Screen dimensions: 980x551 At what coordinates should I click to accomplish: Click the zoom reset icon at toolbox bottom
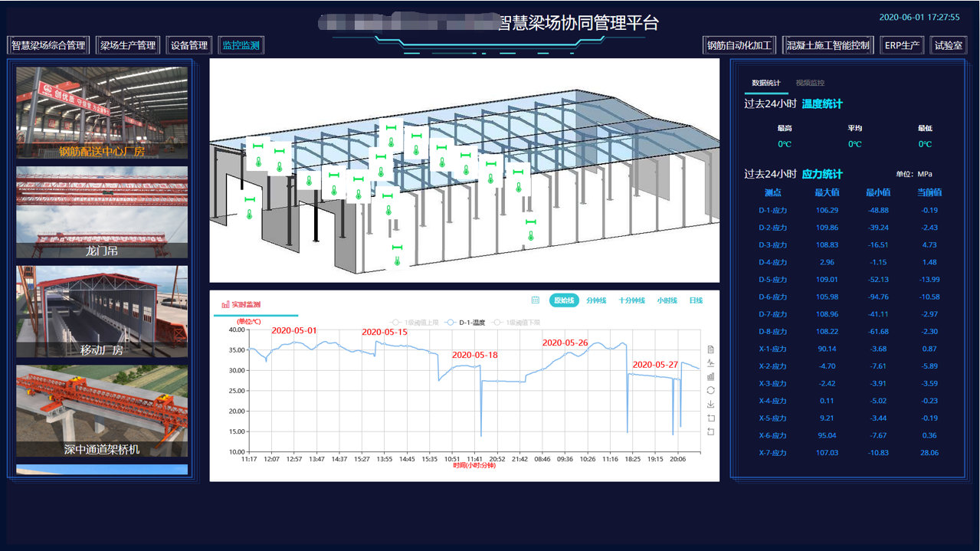710,432
